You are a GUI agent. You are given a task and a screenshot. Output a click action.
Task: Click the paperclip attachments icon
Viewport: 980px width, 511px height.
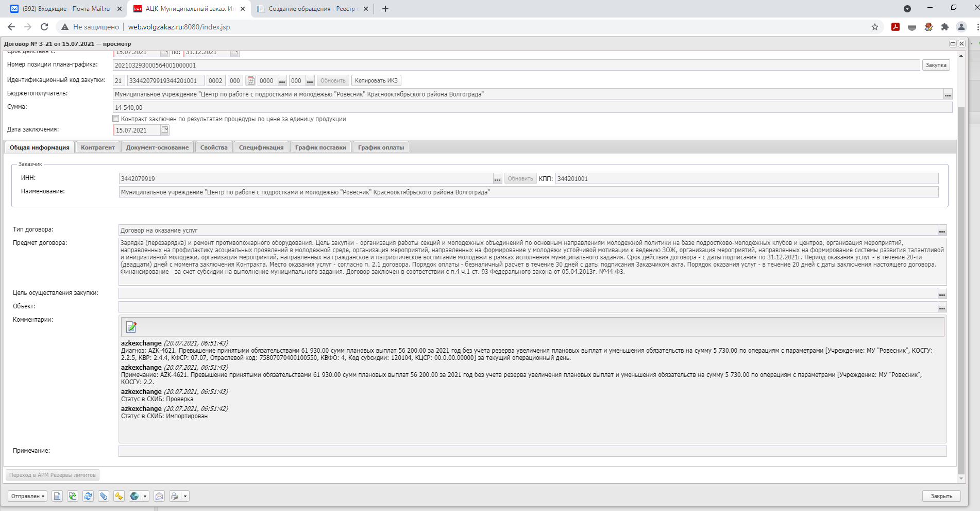pyautogui.click(x=104, y=496)
